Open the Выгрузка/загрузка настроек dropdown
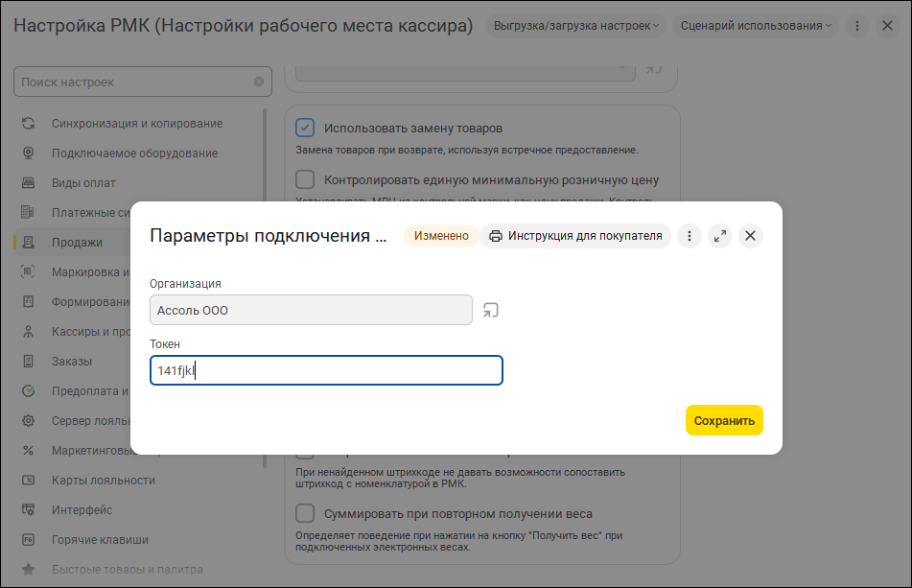Screen dimensions: 912x588 pyautogui.click(x=575, y=26)
